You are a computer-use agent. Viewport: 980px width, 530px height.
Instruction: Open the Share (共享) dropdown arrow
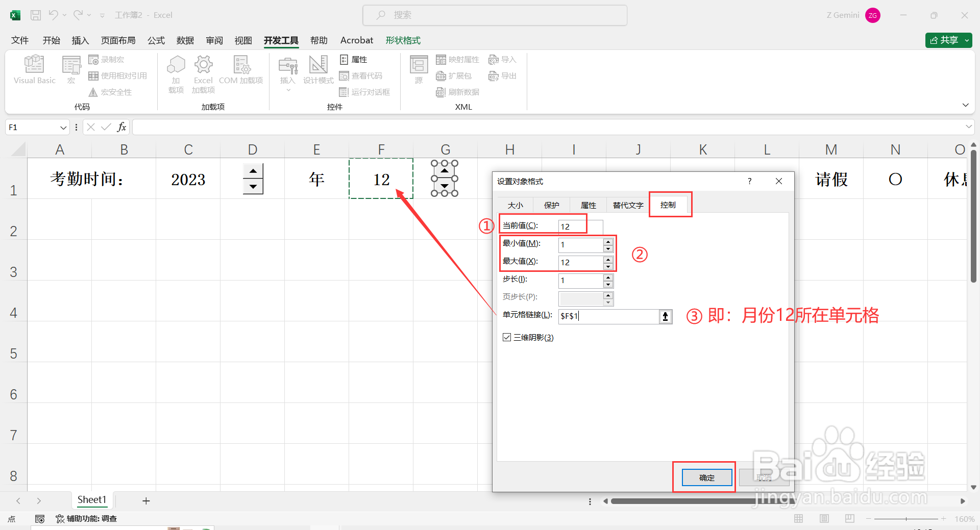pyautogui.click(x=967, y=40)
